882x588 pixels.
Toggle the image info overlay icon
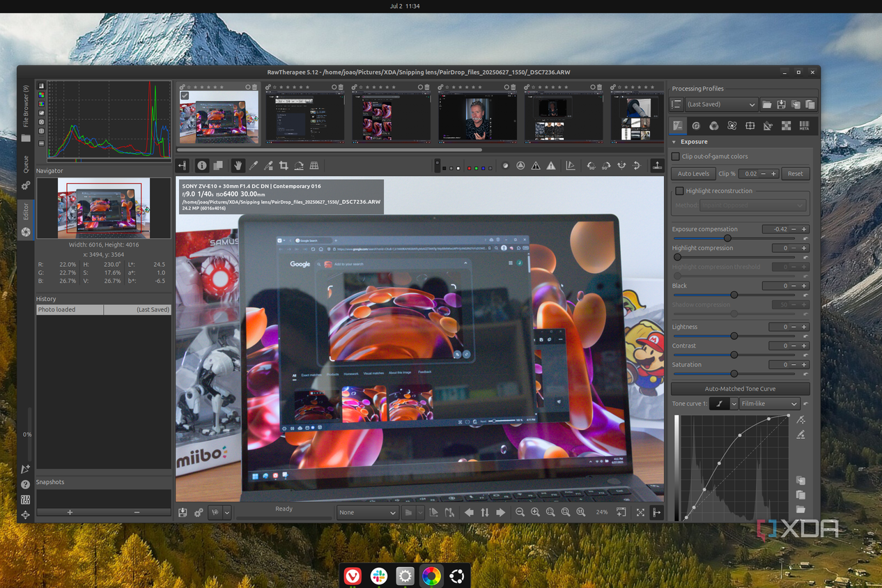pos(202,166)
